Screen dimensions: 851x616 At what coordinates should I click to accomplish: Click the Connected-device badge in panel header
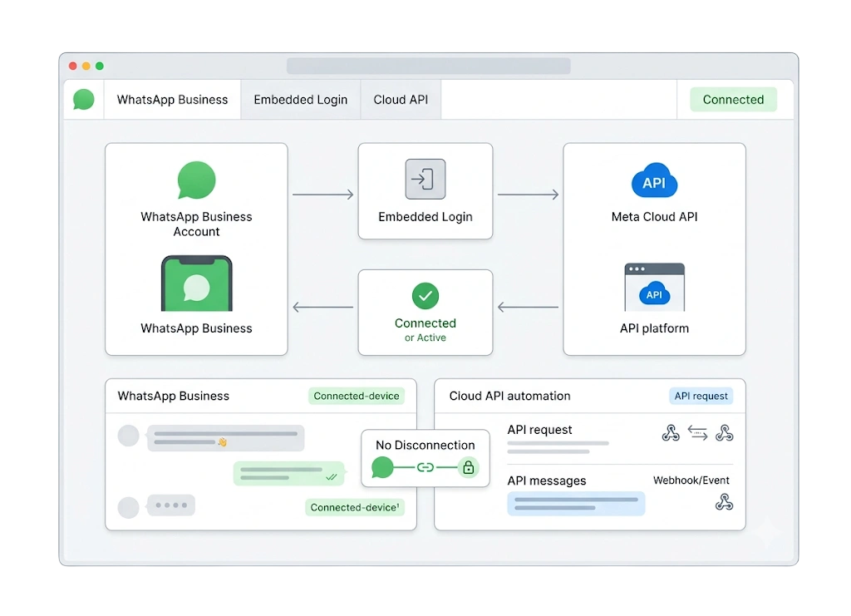pyautogui.click(x=356, y=397)
